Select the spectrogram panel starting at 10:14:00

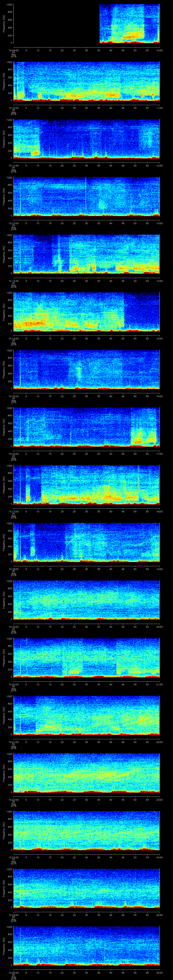pos(87,312)
